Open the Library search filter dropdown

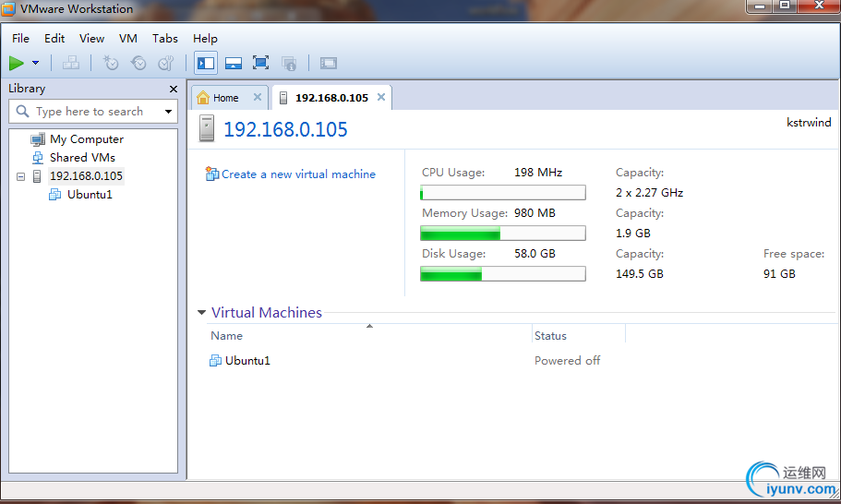pyautogui.click(x=168, y=112)
